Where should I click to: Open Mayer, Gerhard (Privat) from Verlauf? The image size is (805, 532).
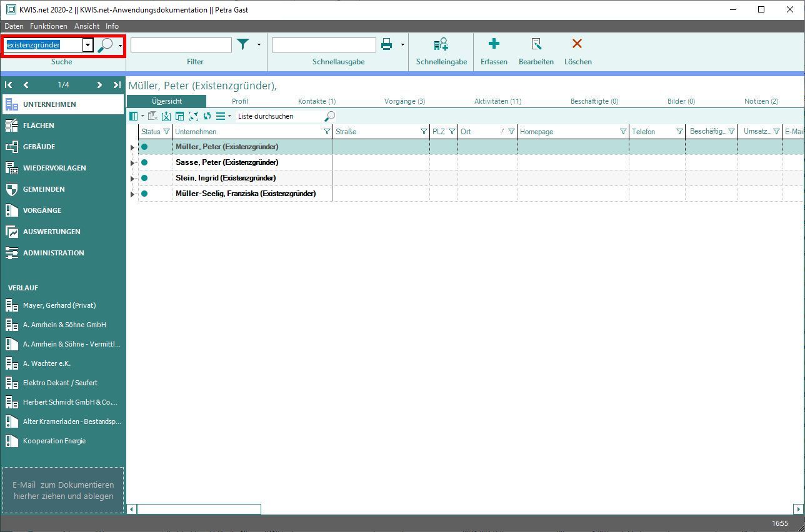point(59,305)
